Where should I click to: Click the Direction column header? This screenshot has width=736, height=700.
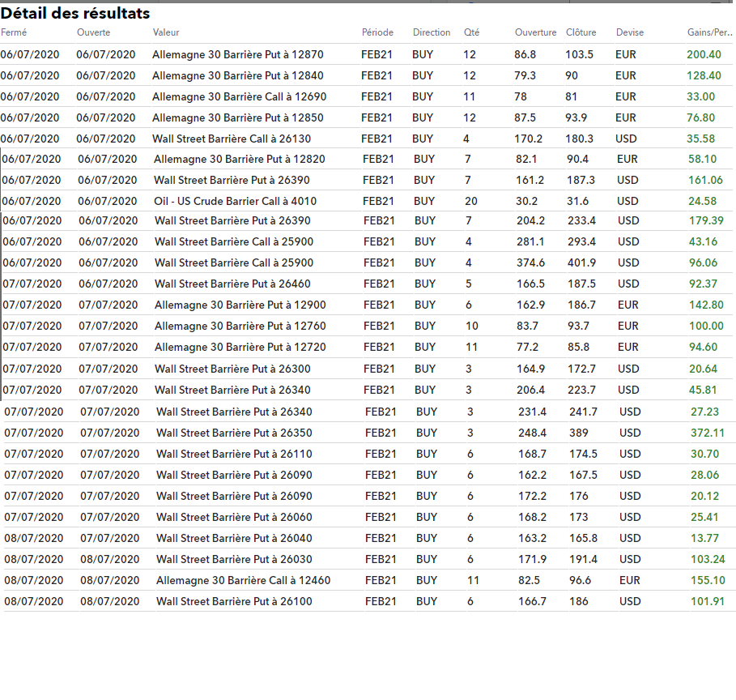pyautogui.click(x=432, y=32)
